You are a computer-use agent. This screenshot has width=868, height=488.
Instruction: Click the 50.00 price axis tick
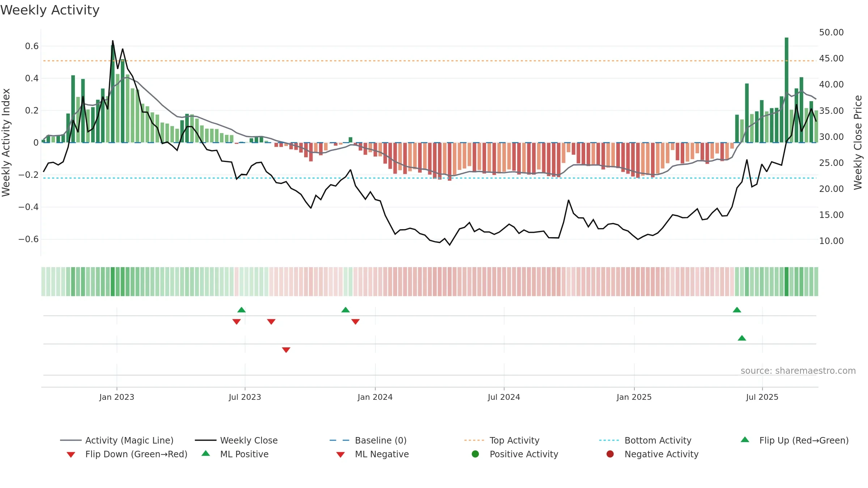click(831, 32)
